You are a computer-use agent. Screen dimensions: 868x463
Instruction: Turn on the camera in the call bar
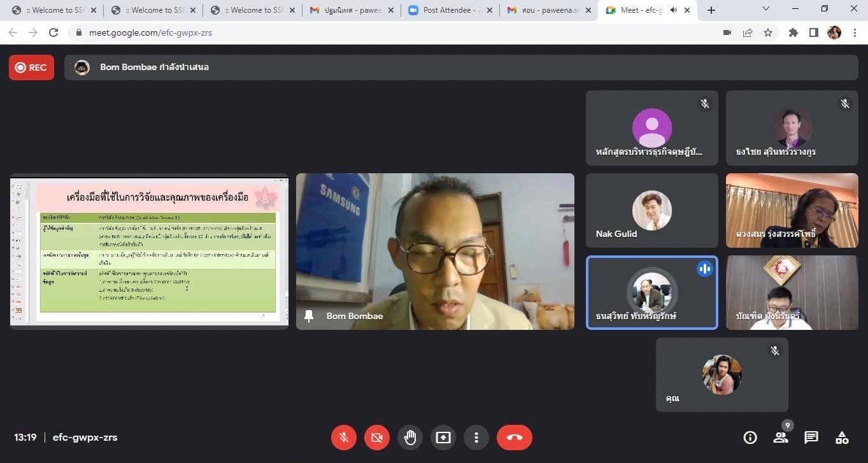pos(376,438)
